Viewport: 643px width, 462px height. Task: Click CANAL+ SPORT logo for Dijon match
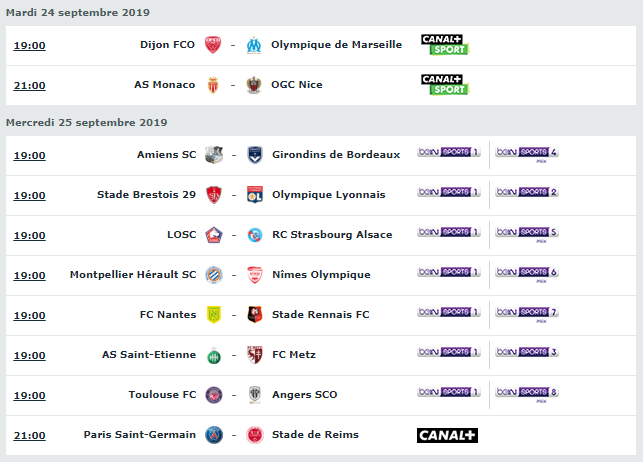tap(445, 45)
